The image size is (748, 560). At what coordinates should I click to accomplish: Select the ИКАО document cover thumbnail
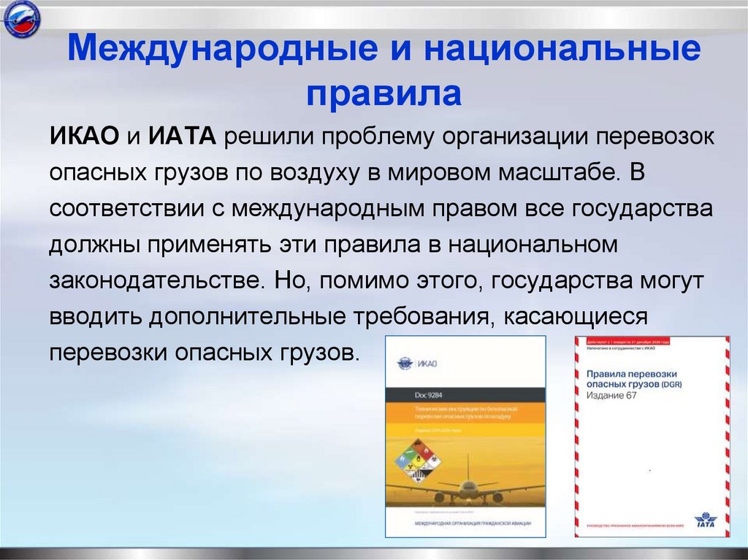point(467,438)
